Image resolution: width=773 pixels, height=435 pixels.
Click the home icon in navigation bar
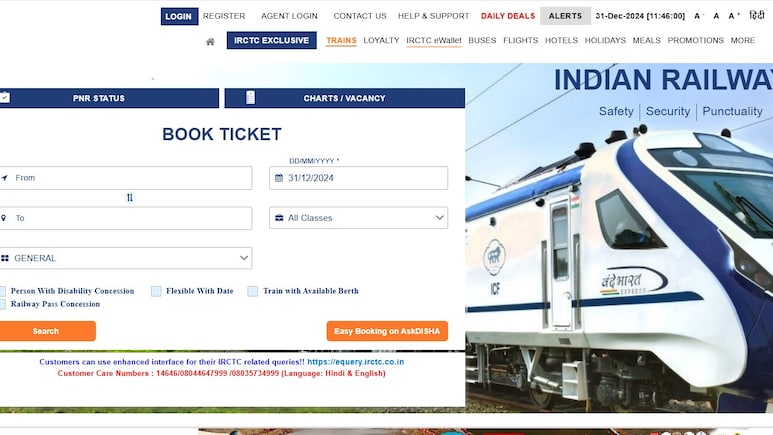point(210,42)
